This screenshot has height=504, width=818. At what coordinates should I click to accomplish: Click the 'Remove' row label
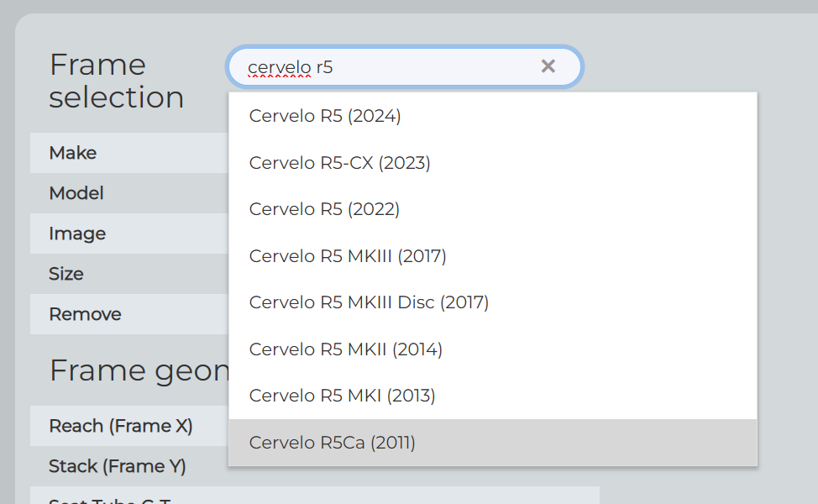(85, 314)
